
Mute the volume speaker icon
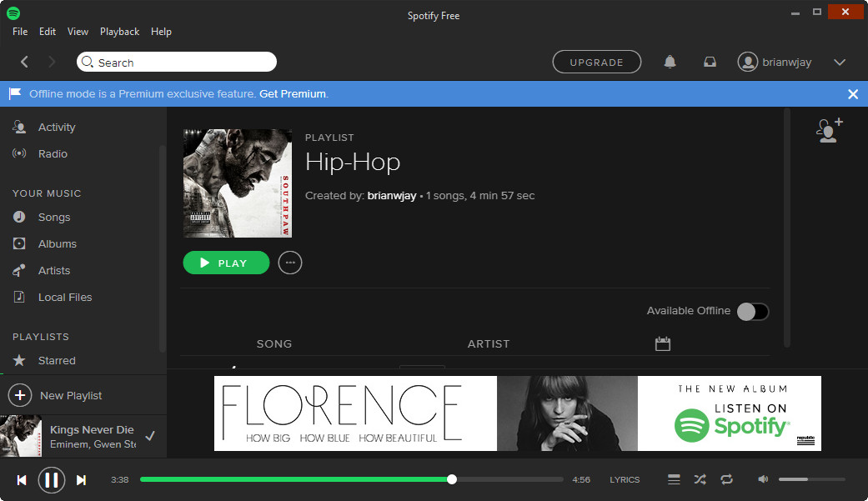[763, 478]
